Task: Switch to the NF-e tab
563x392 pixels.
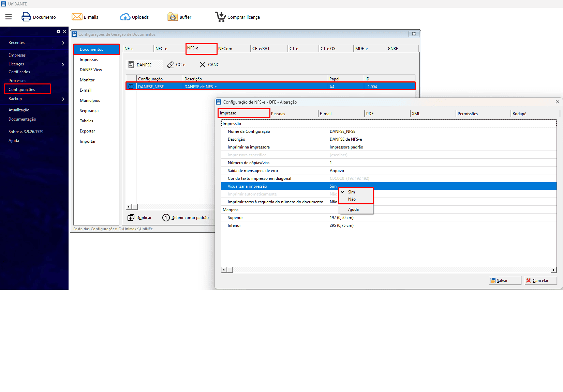Action: 138,49
